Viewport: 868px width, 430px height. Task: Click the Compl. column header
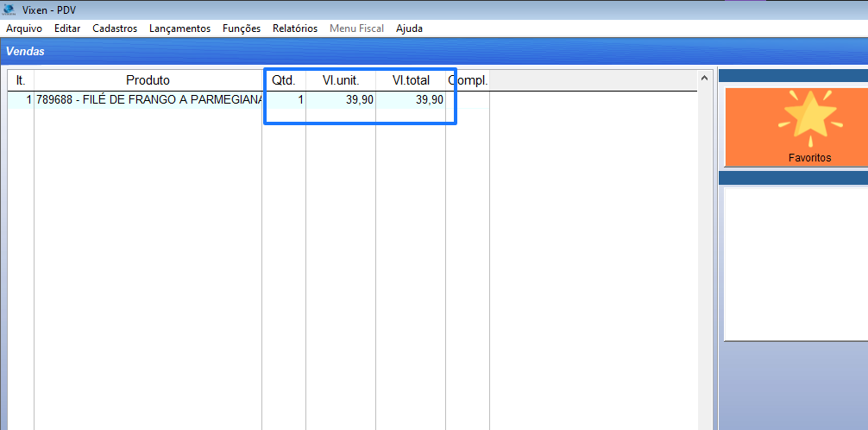468,80
